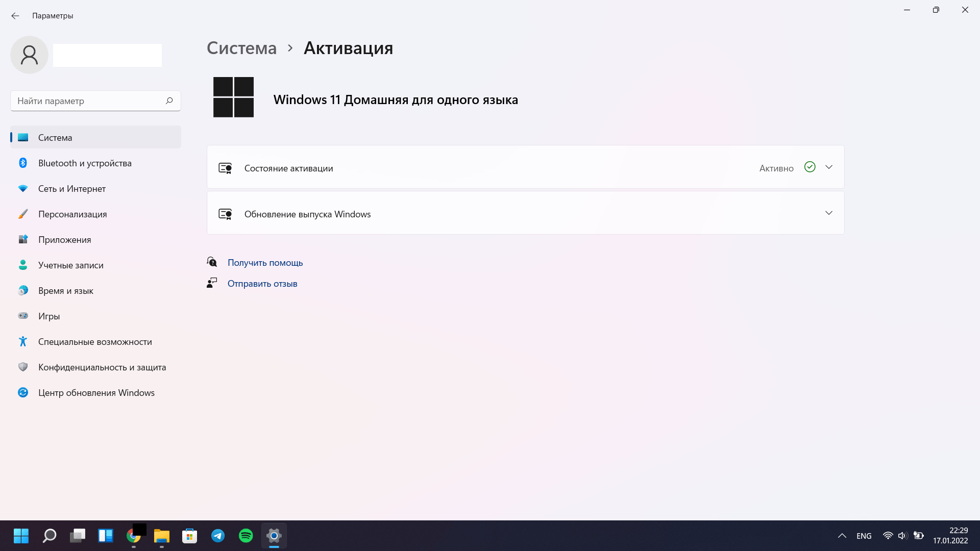This screenshot has width=980, height=551.
Task: Open File Explorer from the taskbar
Action: pyautogui.click(x=162, y=536)
